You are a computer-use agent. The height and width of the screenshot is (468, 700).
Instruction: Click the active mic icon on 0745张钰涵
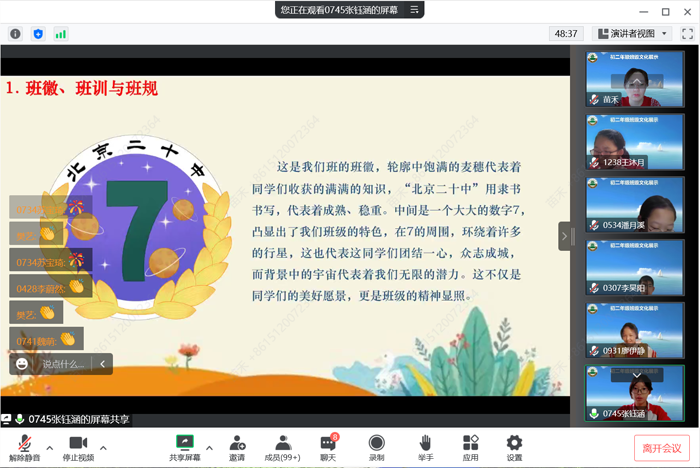click(594, 414)
